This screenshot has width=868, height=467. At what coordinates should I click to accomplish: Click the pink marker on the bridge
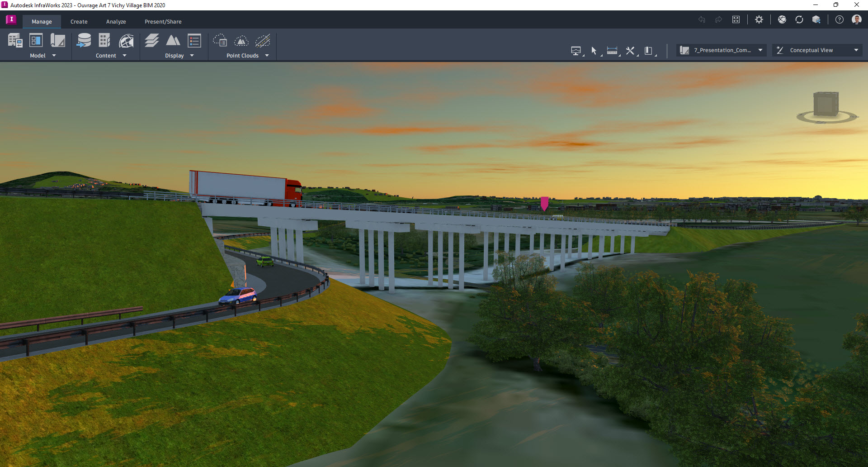click(544, 205)
